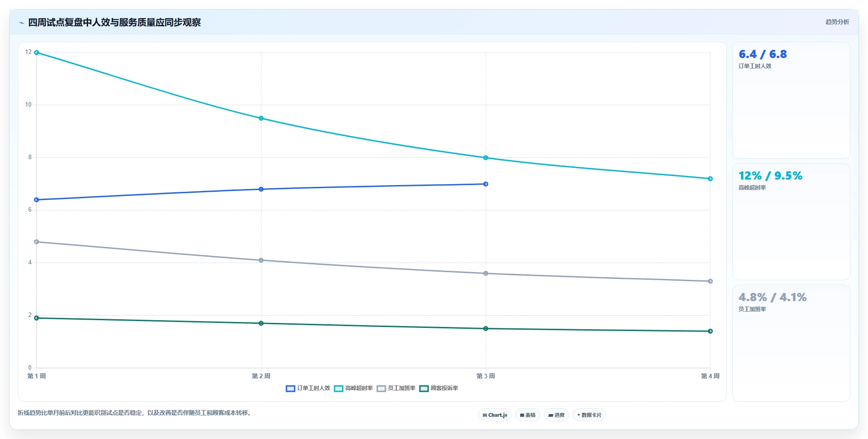Select the 表格 chip
Image resolution: width=868 pixels, height=439 pixels.
pos(528,415)
